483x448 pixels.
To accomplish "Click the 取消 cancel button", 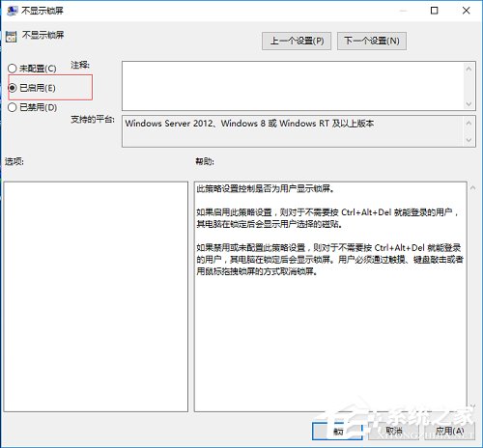I will [x=393, y=431].
